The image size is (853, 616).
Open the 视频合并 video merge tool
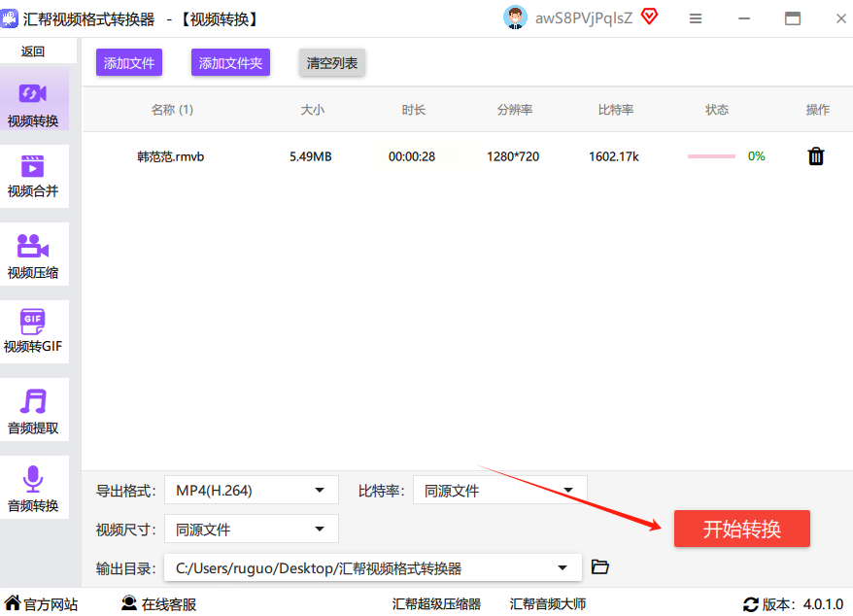tap(33, 176)
